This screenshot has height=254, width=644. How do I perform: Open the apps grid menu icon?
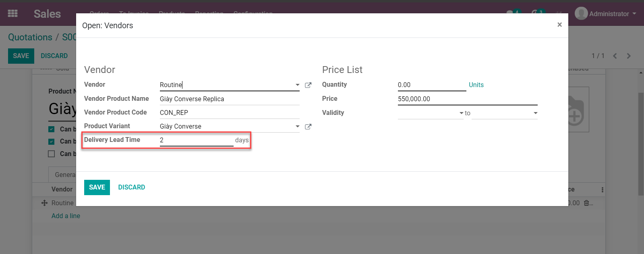tap(12, 13)
